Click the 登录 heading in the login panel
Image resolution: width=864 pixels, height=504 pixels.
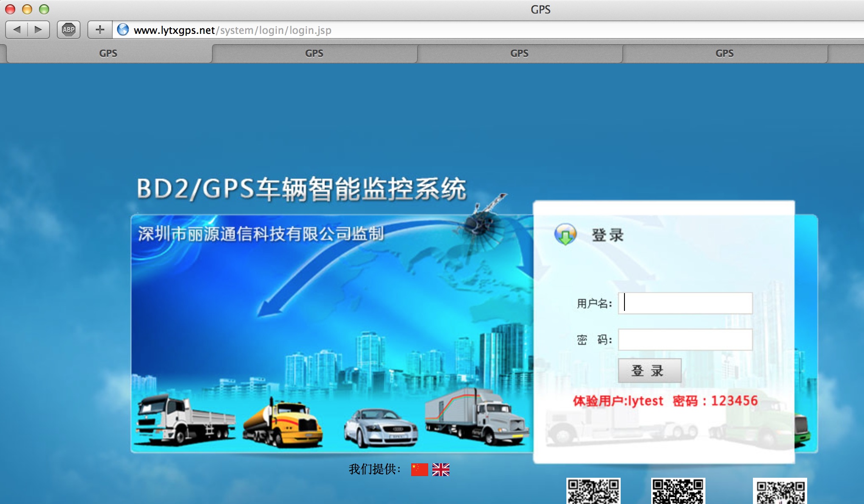[608, 235]
